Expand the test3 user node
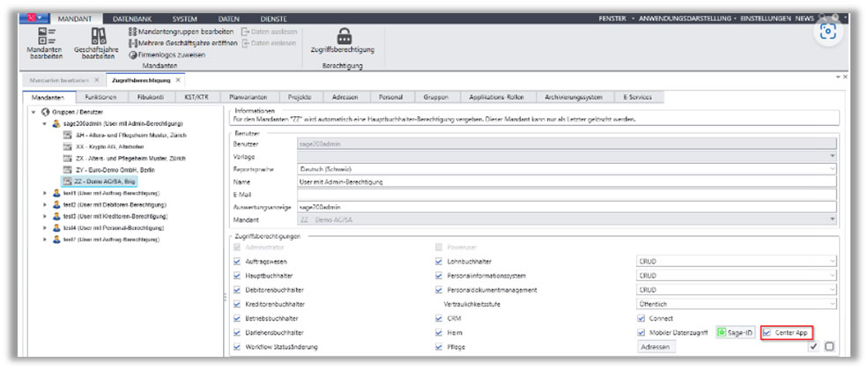Screen dimensions: 868x370 click(44, 216)
